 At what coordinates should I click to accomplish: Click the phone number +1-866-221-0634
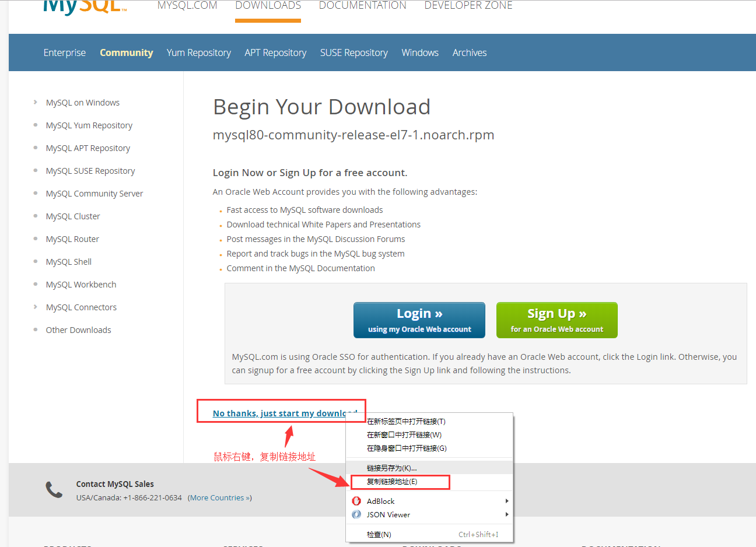click(x=153, y=498)
